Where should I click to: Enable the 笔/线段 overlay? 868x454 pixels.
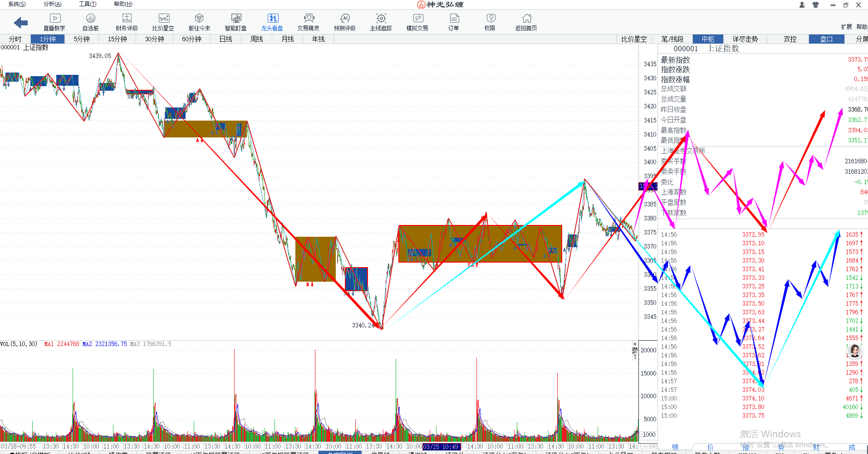click(x=672, y=39)
